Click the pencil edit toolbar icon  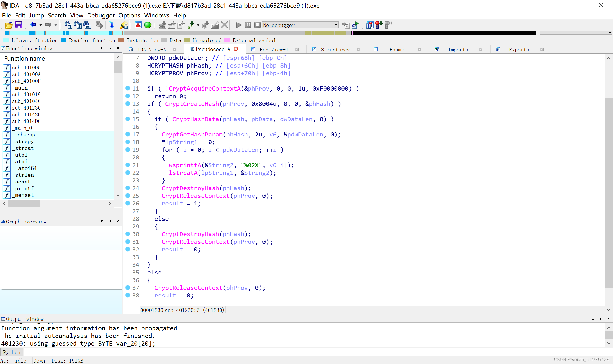coord(215,25)
